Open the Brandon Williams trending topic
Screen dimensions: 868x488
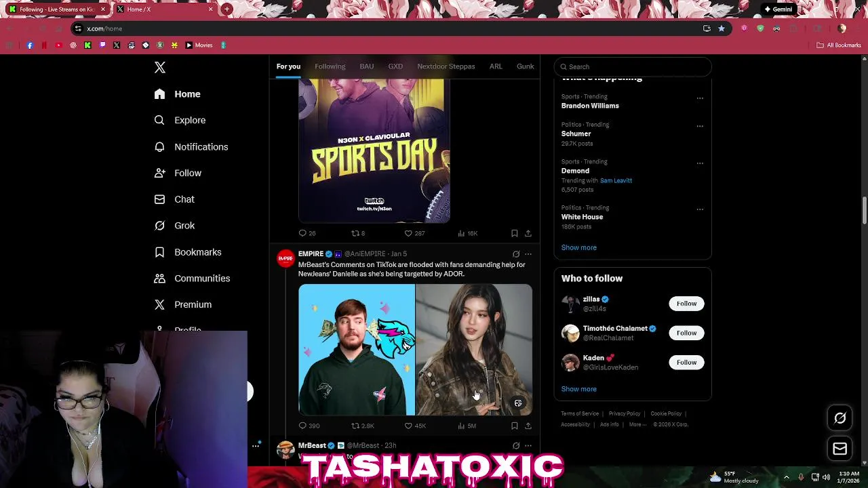pyautogui.click(x=590, y=106)
